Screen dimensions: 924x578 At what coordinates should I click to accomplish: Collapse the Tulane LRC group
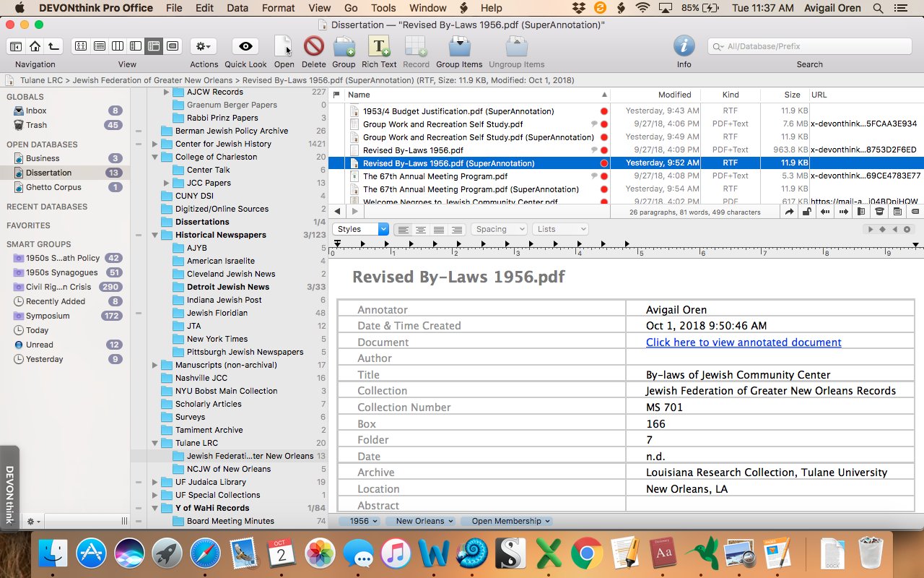155,443
